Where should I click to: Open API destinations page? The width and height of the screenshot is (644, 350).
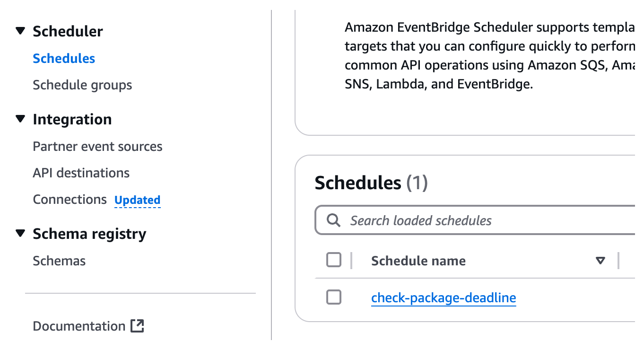tap(81, 173)
